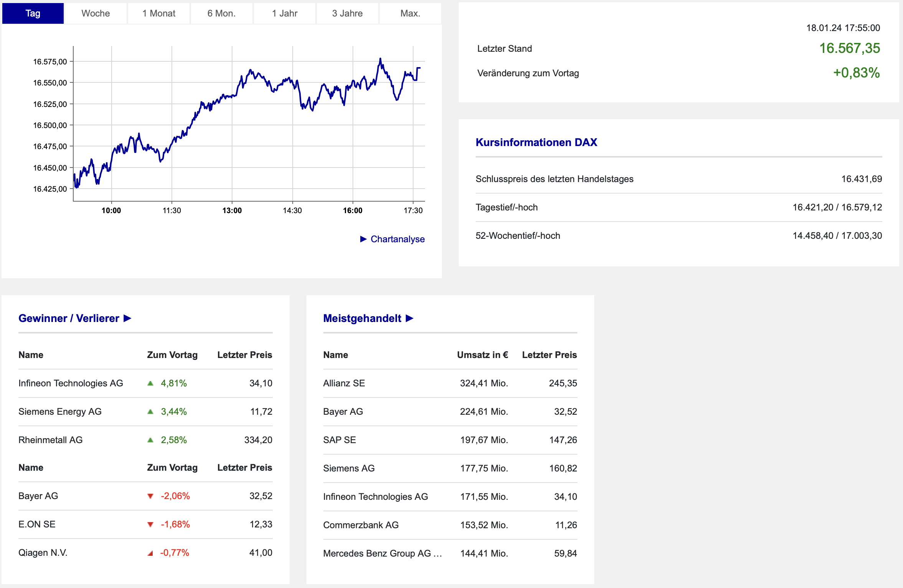Click the red down arrow beside Bayer AG

[150, 496]
